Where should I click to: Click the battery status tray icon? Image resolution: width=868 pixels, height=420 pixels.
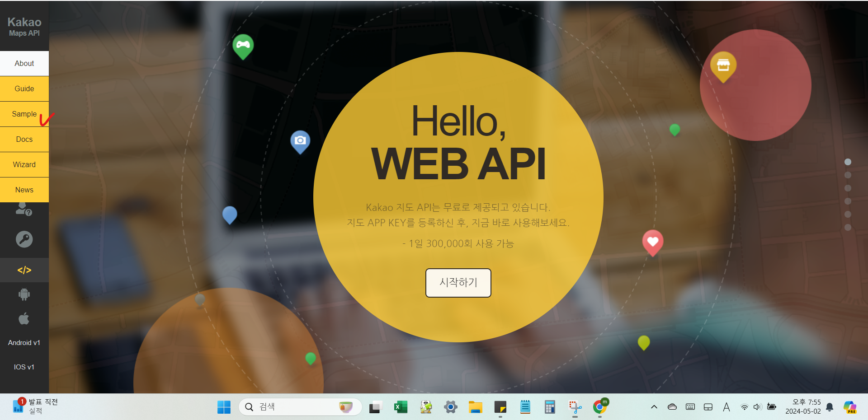click(772, 407)
